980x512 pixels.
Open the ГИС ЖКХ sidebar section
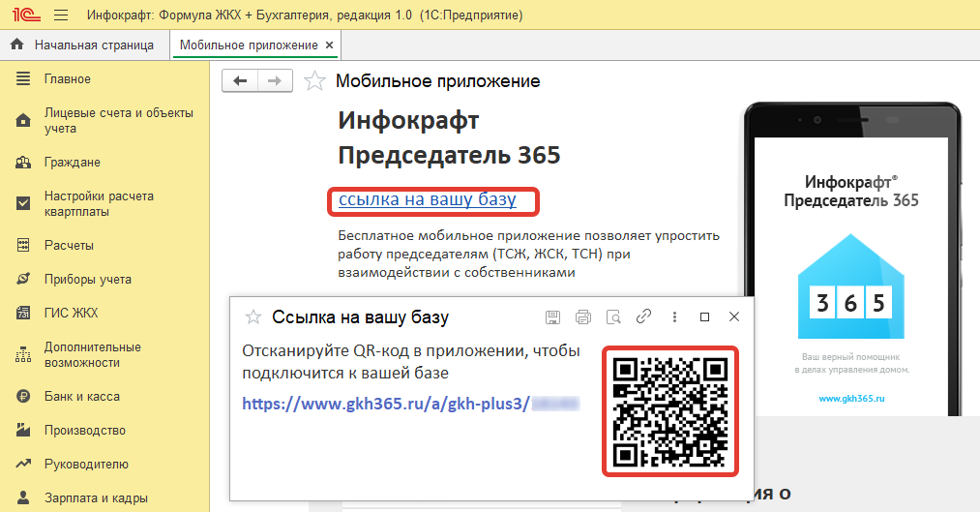click(x=71, y=314)
